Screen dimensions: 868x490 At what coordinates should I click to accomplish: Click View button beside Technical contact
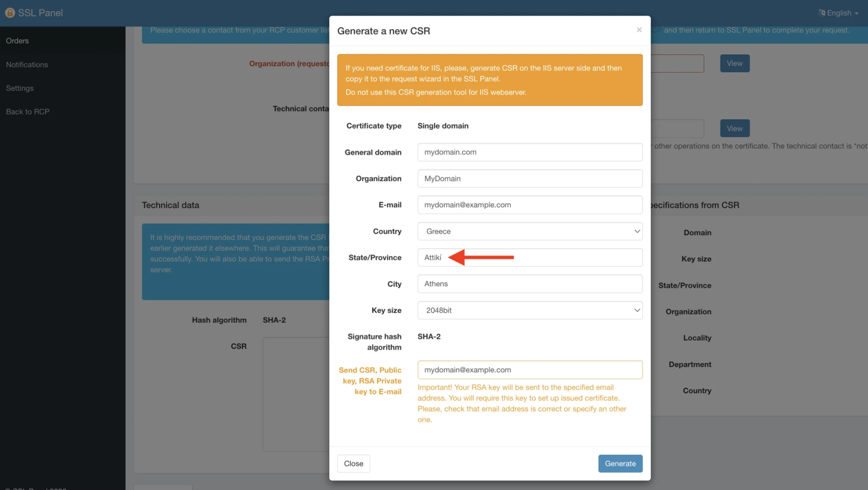(x=735, y=128)
